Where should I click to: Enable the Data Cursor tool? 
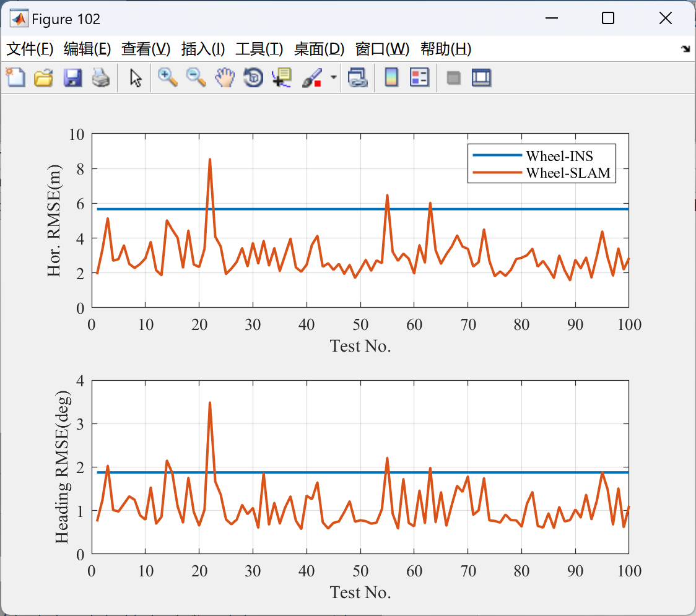tap(282, 77)
